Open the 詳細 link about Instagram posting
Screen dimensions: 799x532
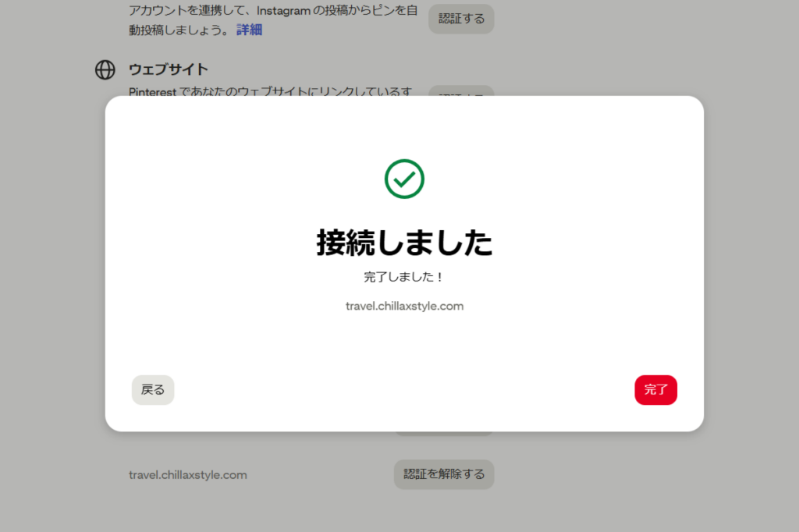point(248,29)
